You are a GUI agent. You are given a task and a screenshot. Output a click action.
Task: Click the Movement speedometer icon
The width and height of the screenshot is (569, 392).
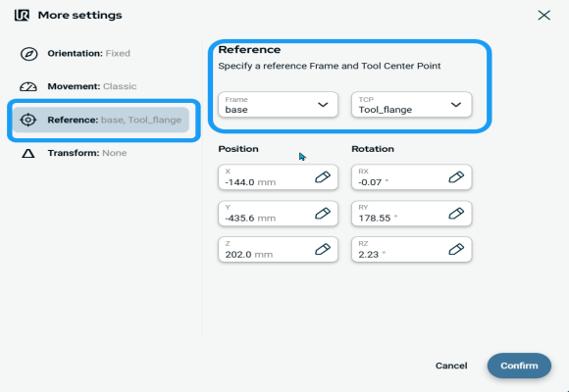coord(28,86)
